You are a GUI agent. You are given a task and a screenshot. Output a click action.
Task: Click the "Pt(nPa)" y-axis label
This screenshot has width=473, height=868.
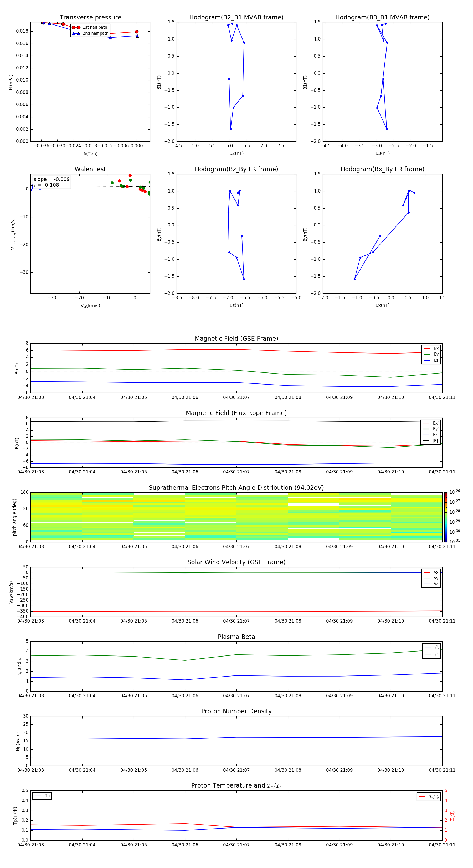pos(11,82)
